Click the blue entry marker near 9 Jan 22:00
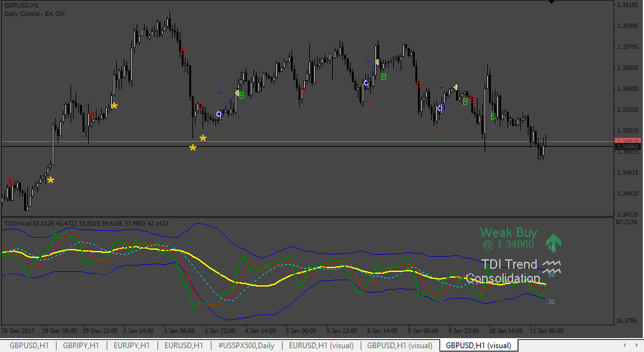Image resolution: width=644 pixels, height=352 pixels. tap(440, 109)
